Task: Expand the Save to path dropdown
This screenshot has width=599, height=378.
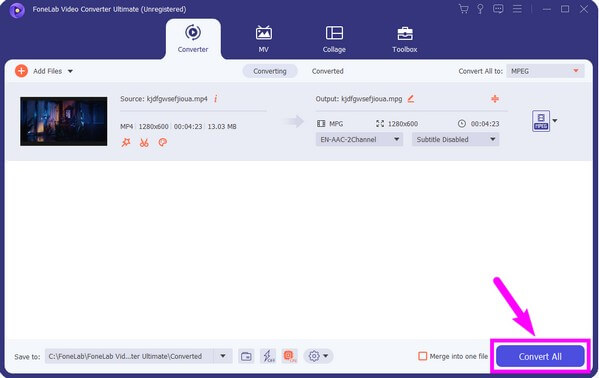Action: pos(223,356)
